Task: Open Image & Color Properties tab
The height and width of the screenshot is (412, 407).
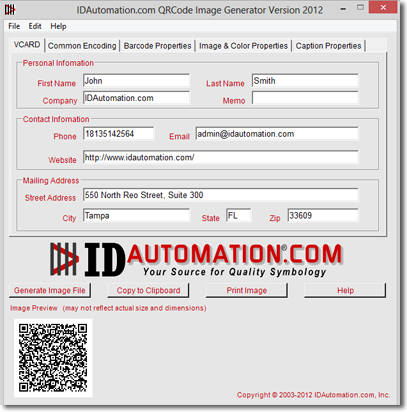Action: (x=243, y=46)
